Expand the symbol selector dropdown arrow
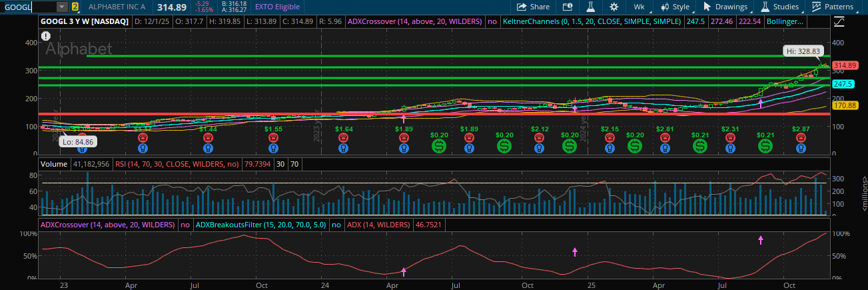This screenshot has width=868, height=290. click(x=62, y=7)
